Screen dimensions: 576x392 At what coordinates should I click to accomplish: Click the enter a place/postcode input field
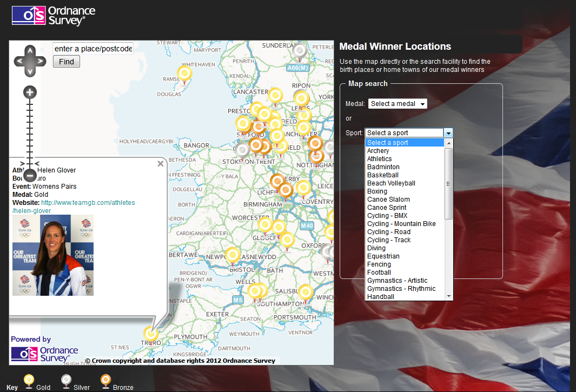click(92, 48)
